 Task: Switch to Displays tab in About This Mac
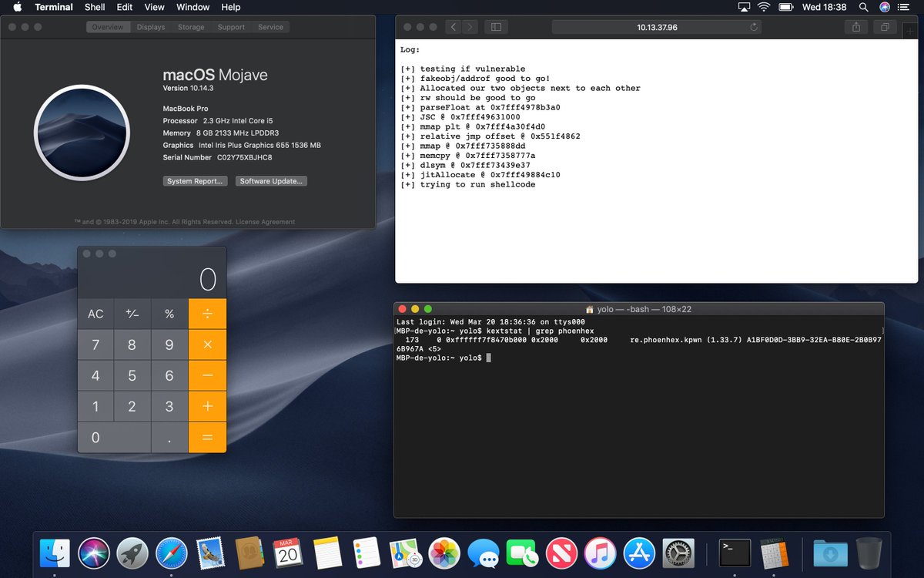[151, 27]
